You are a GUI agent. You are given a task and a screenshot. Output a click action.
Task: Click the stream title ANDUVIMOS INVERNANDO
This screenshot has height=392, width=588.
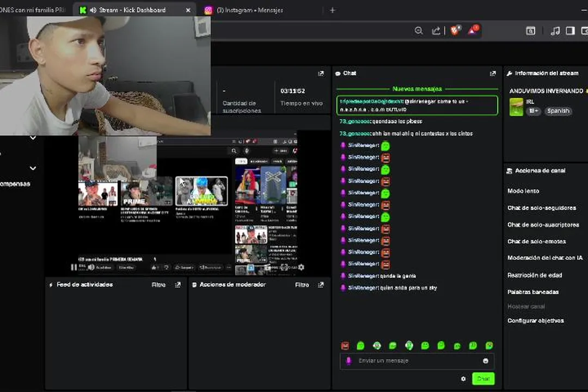pos(546,91)
